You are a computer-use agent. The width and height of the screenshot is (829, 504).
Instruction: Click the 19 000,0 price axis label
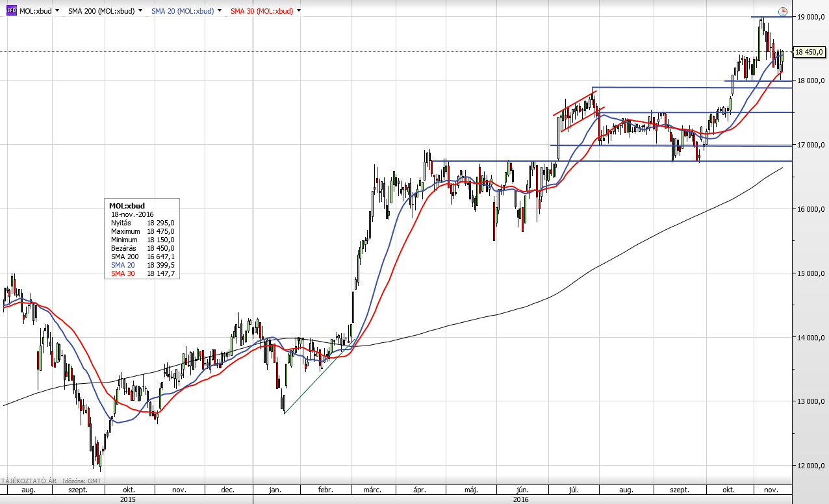coord(812,17)
